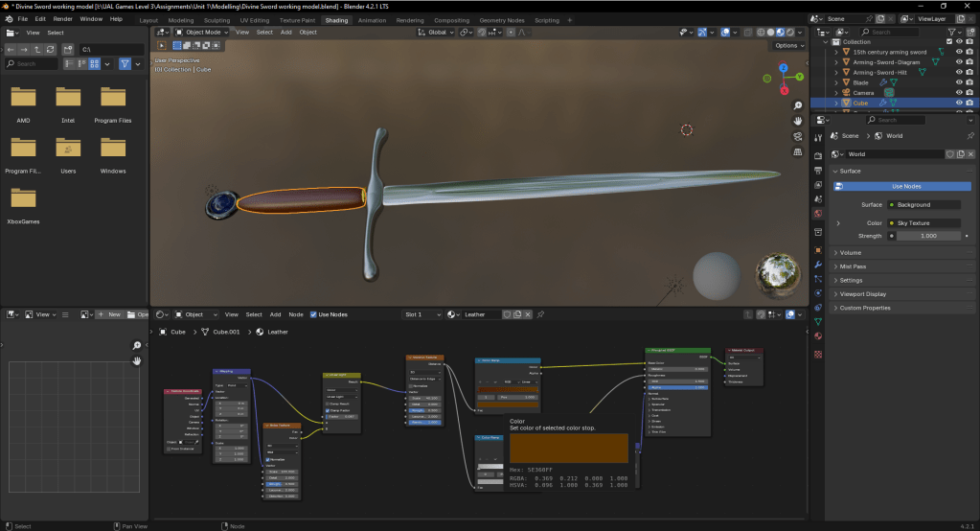Expand the Volume panel in World properties

point(851,253)
